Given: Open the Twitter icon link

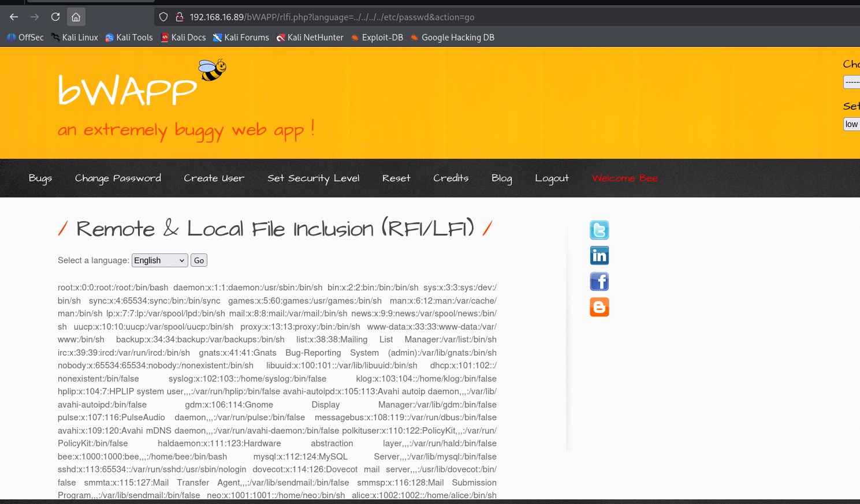Looking at the screenshot, I should click(600, 230).
